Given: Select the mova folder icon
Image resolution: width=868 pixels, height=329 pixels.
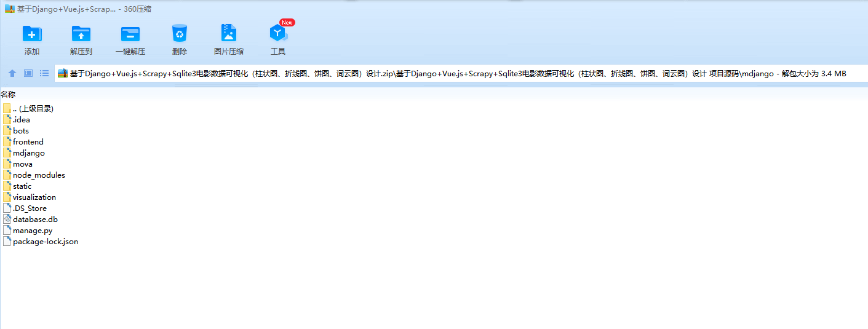Looking at the screenshot, I should (x=7, y=164).
